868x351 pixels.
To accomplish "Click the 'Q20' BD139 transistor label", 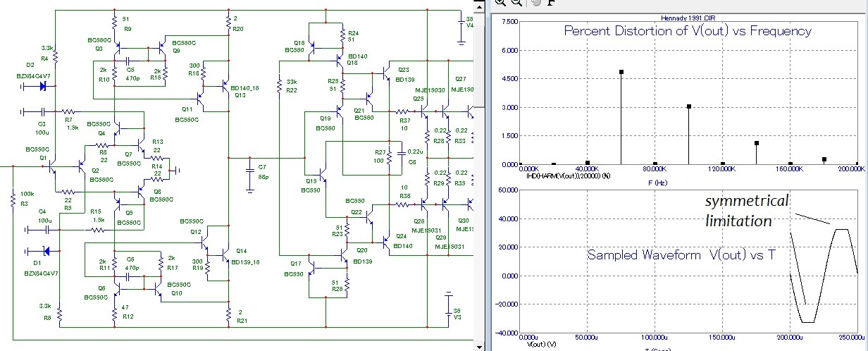I will pos(362,250).
